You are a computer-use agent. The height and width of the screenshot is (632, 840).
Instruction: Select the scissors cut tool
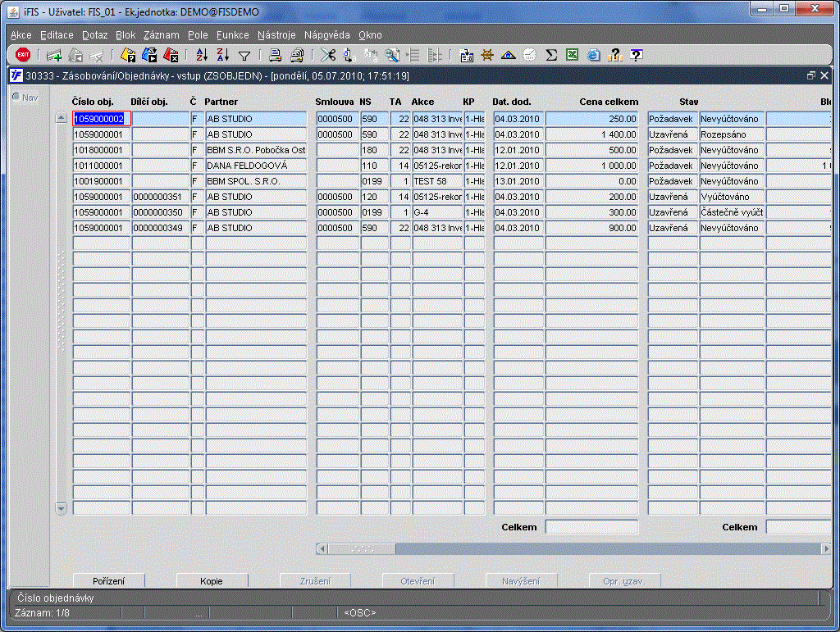328,55
